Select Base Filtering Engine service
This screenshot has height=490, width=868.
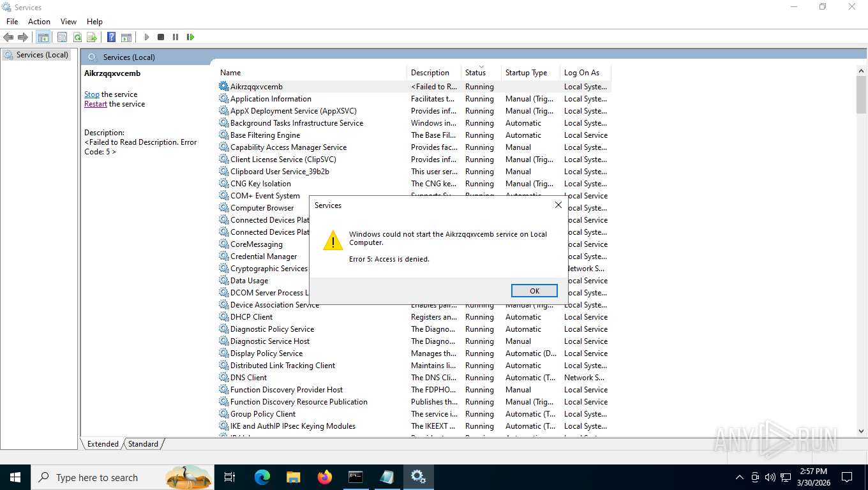pos(414,135)
